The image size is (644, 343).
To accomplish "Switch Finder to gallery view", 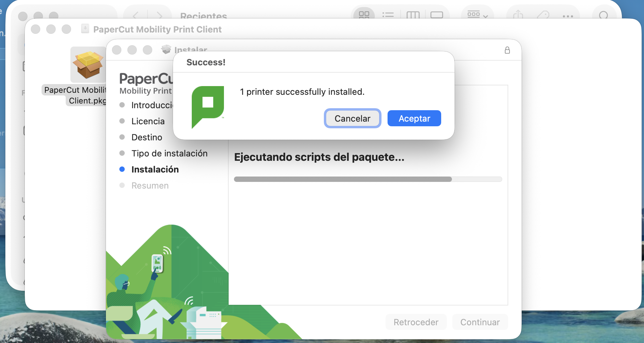I will click(436, 15).
